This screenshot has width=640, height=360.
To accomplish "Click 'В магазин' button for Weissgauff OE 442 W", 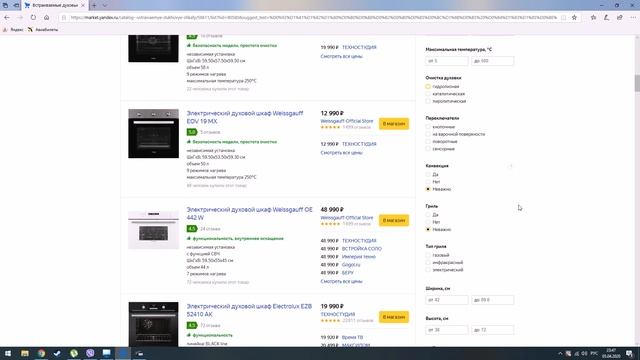I will (x=394, y=220).
